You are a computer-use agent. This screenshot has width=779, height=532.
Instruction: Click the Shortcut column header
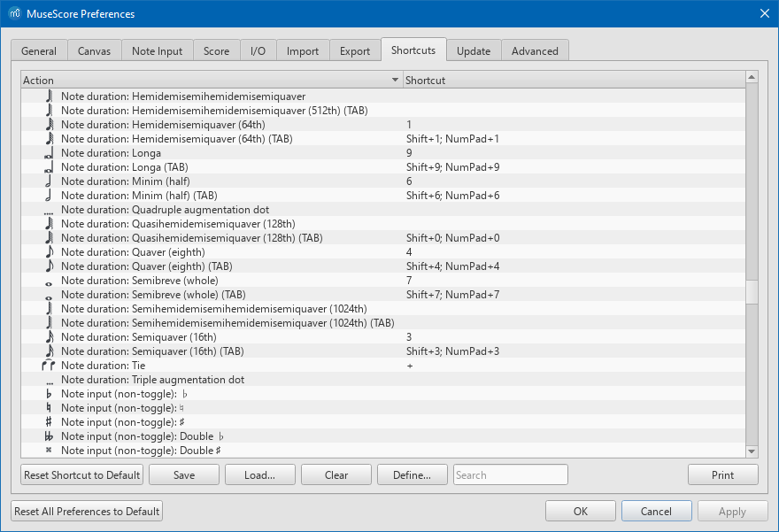tap(574, 80)
